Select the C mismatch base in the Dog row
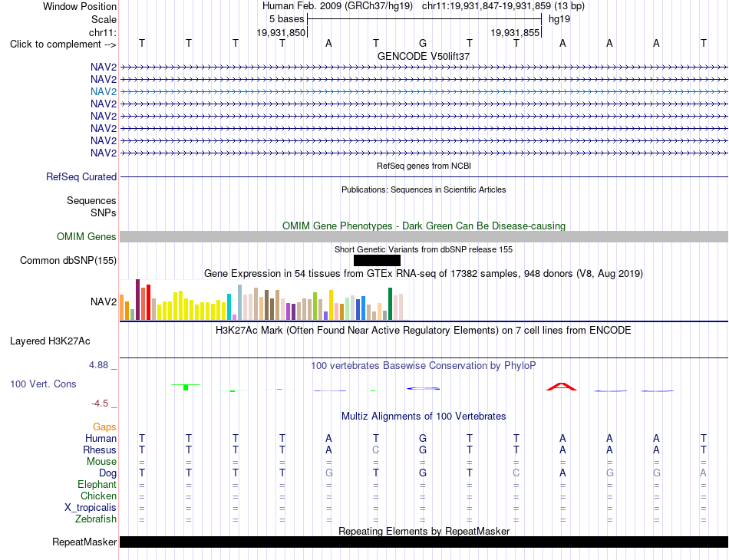This screenshot has width=729, height=560. [516, 473]
